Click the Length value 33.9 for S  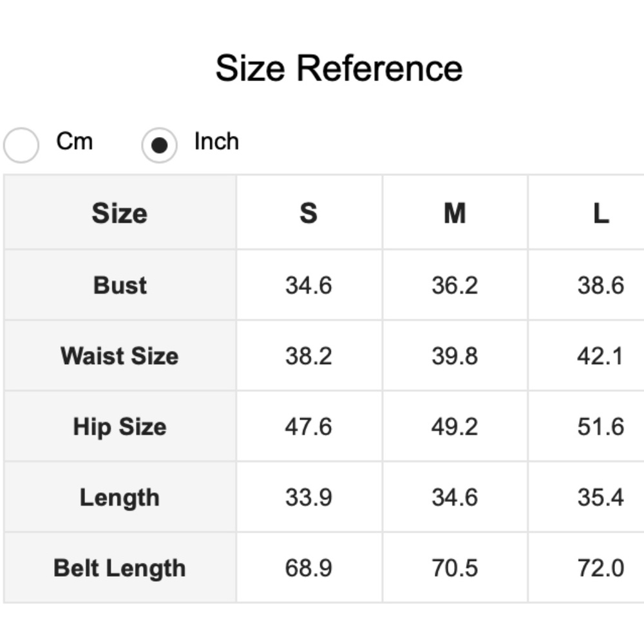click(308, 497)
